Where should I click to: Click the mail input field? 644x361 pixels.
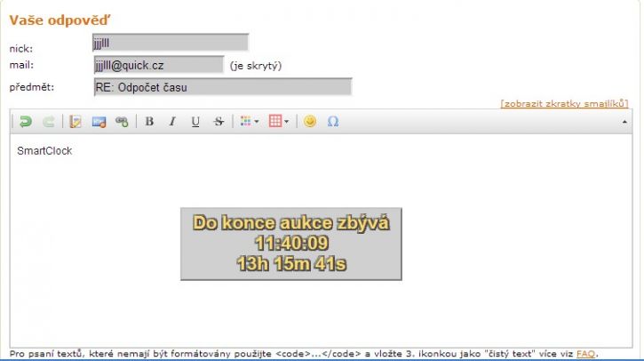pyautogui.click(x=159, y=65)
